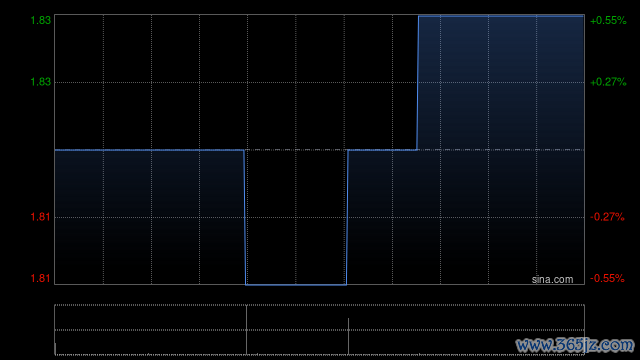Click the vertical rise out of the price low

(x=347, y=217)
